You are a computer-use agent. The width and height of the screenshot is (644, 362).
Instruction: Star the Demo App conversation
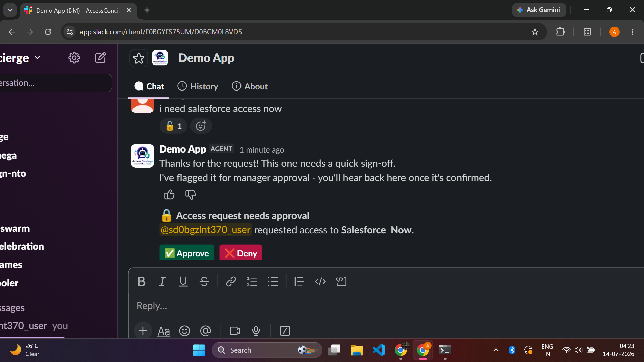point(139,58)
